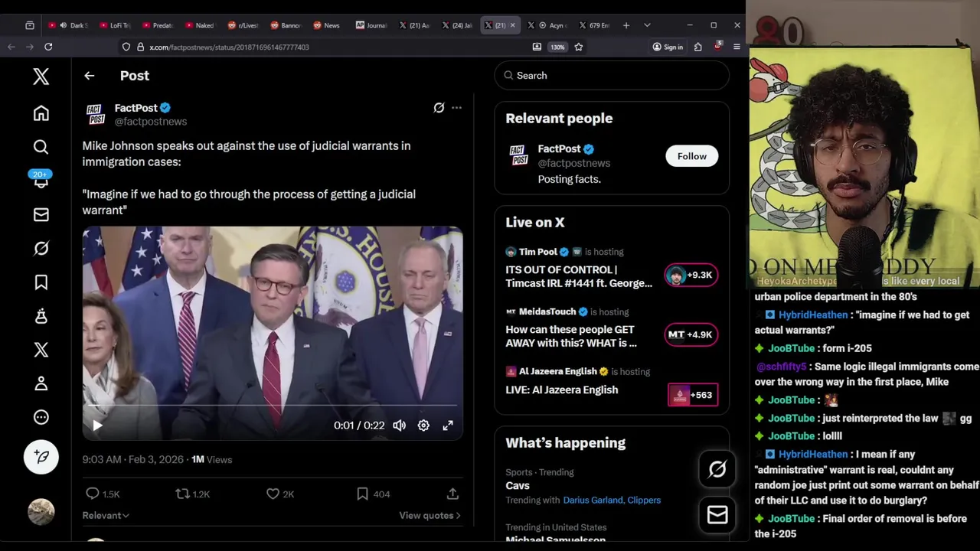
Task: Open Bookmarks icon in left sidebar
Action: pos(41,282)
